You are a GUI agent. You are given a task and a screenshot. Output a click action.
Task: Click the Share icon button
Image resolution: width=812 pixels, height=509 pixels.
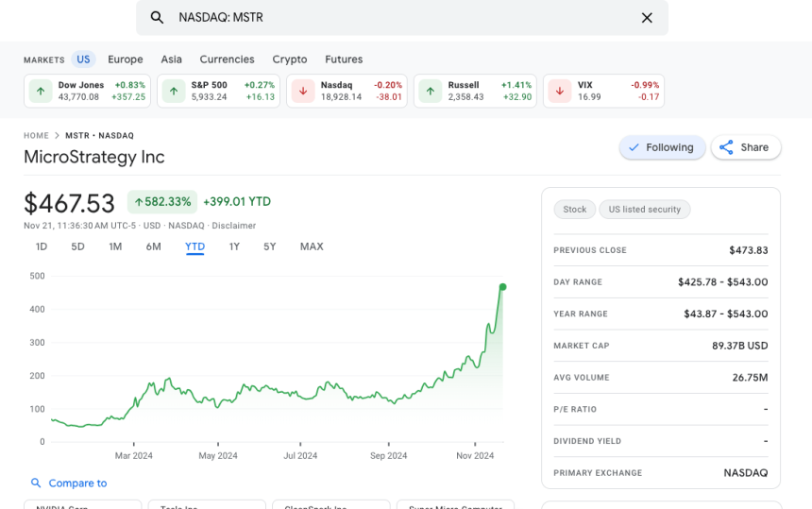click(746, 147)
